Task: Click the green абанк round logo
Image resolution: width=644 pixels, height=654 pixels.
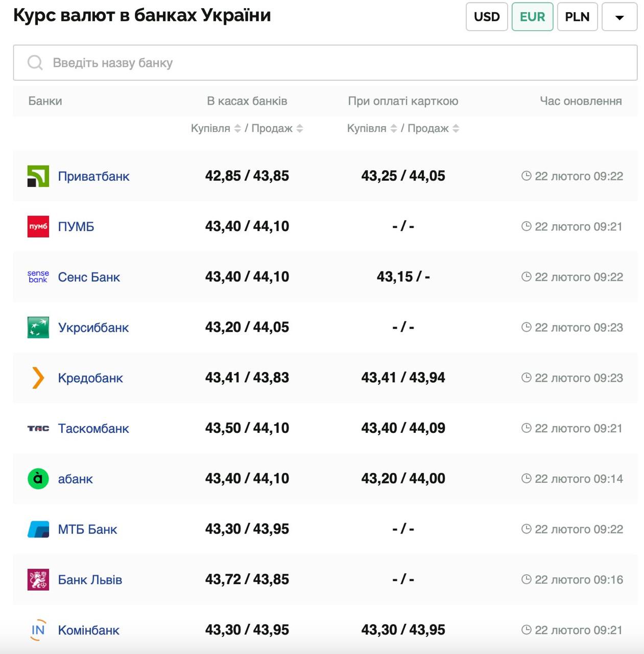Action: click(x=38, y=479)
